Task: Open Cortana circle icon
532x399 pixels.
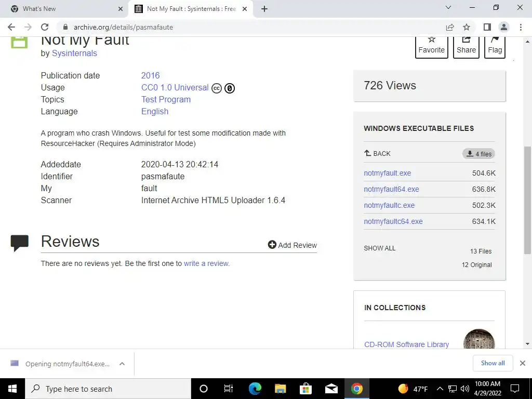Action: pyautogui.click(x=204, y=389)
